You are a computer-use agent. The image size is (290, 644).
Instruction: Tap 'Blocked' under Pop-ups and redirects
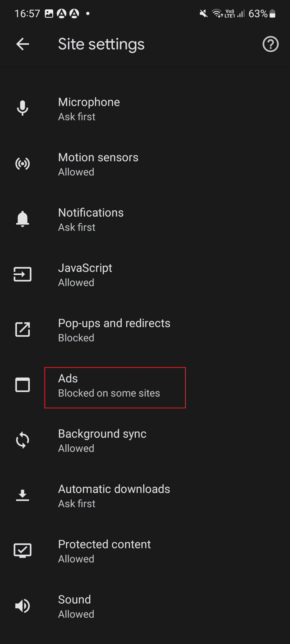(76, 338)
